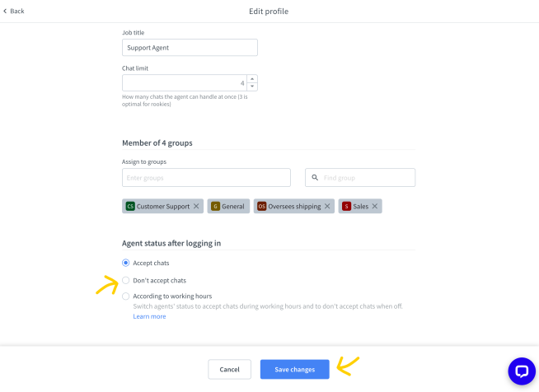539x392 pixels.
Task: Click the G badge on General tag
Action: [x=216, y=206]
